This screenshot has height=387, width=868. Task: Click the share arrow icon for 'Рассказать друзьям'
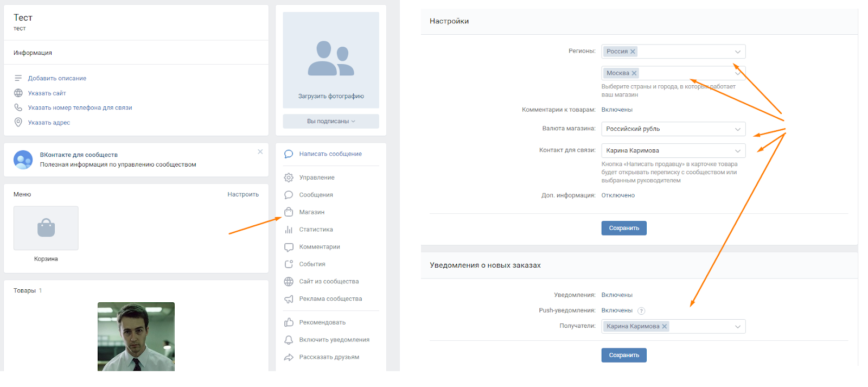click(x=289, y=357)
